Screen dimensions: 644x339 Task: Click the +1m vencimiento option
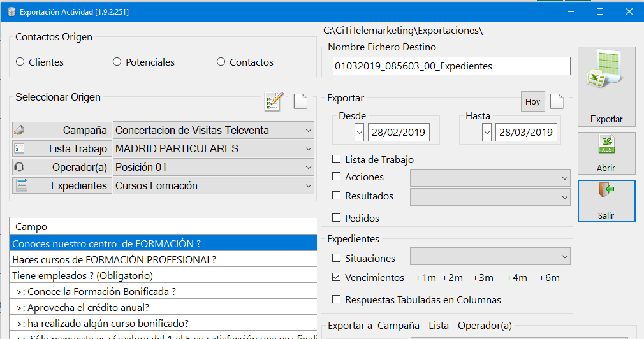[425, 278]
